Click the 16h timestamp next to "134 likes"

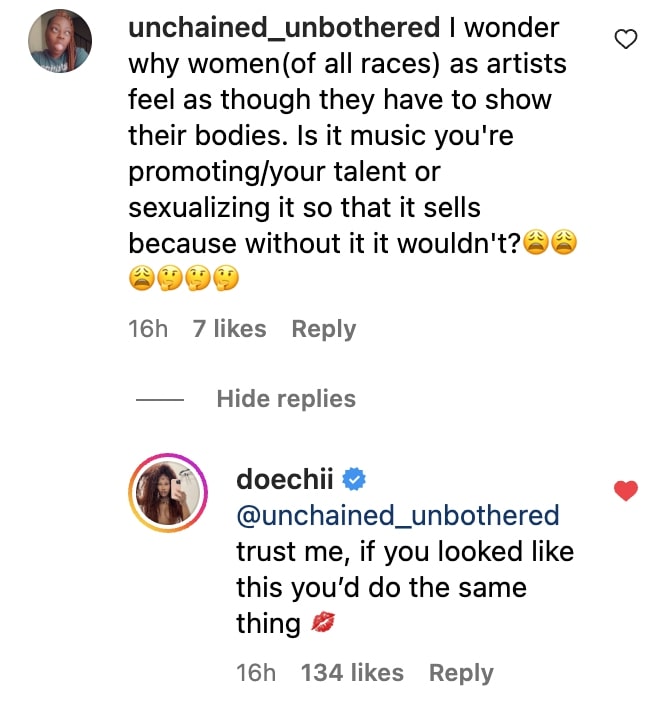256,673
